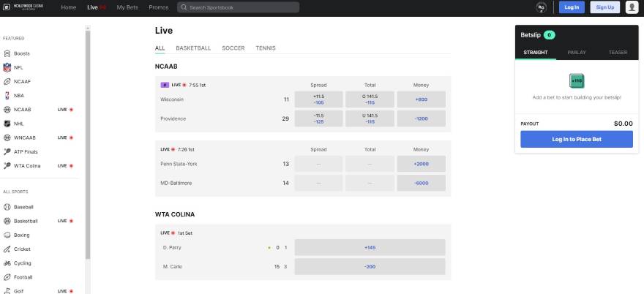
Task: Pick Wisconsin spread +11.5 -105
Action: pos(319,99)
